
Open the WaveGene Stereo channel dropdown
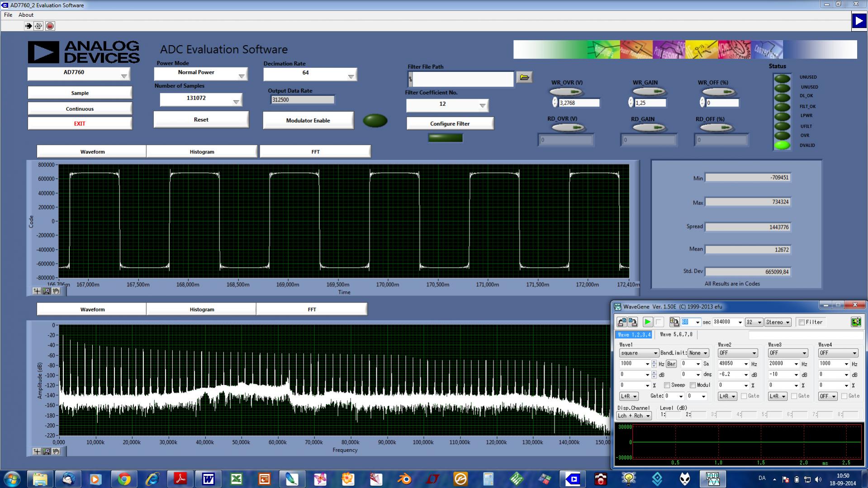(x=778, y=322)
